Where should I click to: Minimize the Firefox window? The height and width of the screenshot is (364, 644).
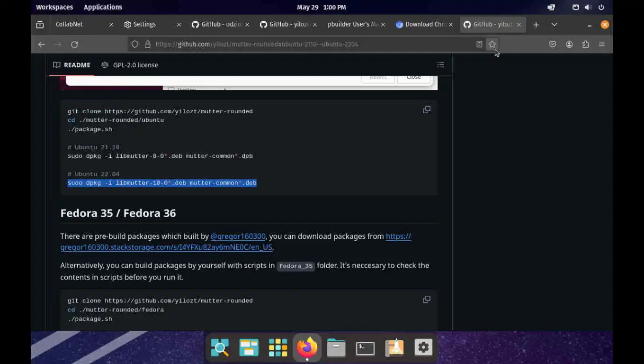(589, 25)
